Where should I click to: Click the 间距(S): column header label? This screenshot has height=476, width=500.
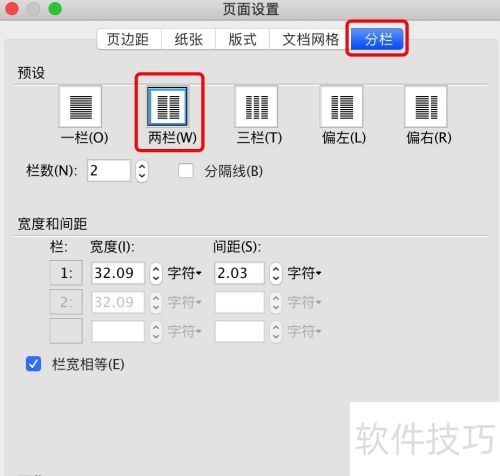click(237, 247)
